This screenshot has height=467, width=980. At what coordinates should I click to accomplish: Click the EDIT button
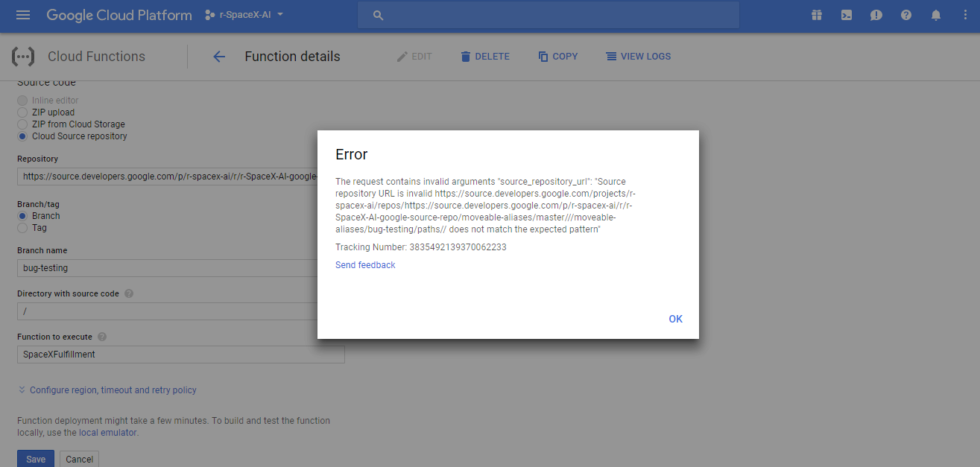click(x=414, y=57)
